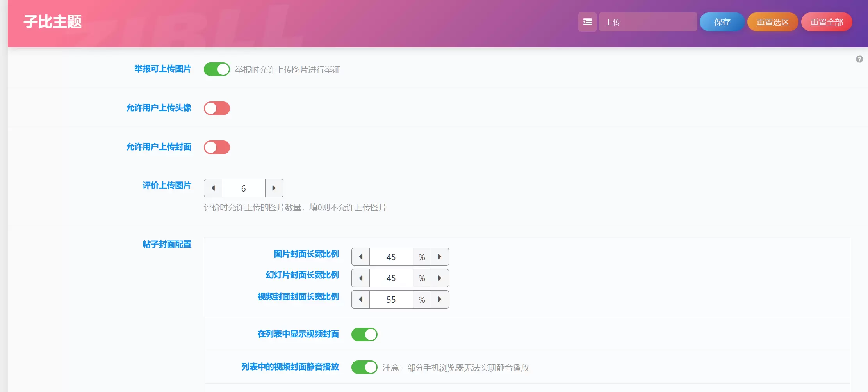Save settings with the 保存 button
This screenshot has width=868, height=392.
pyautogui.click(x=722, y=22)
